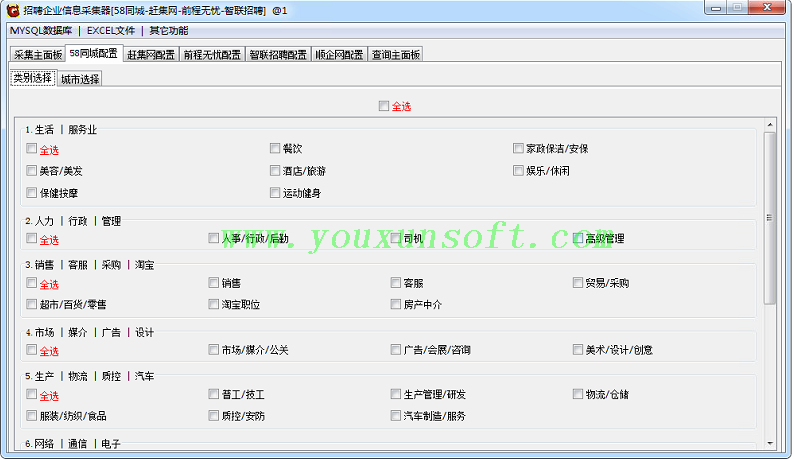Toggle 全选 in 生产 物流 质控 group
Image resolution: width=794 pixels, height=459 pixels.
click(x=31, y=394)
